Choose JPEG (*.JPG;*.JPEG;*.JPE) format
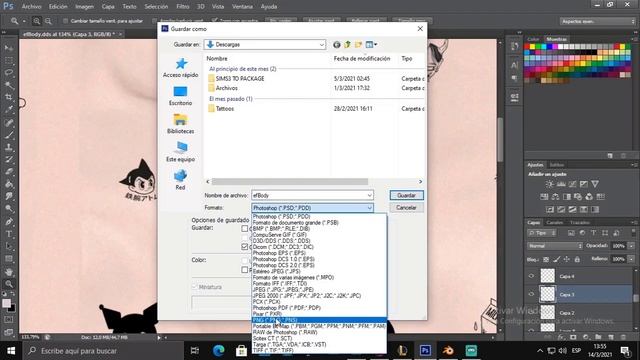This screenshot has height=360, width=640. tap(319, 289)
